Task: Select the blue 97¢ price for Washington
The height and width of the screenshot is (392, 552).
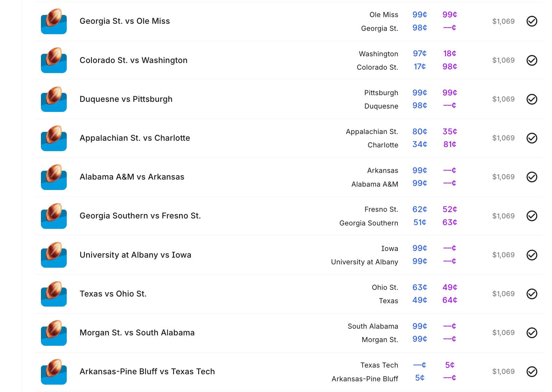Action: (x=420, y=54)
